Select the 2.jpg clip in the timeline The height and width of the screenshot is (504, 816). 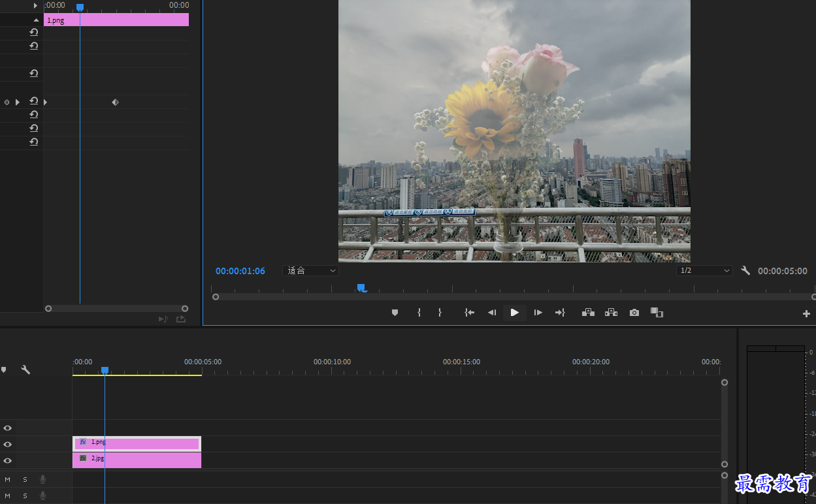coord(137,460)
